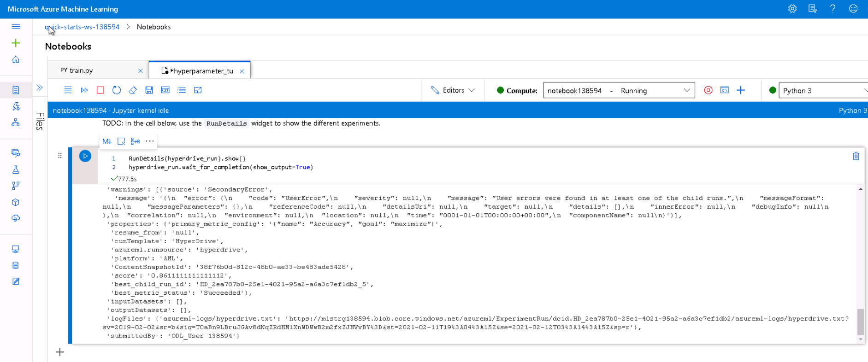Open notebook toolbar menu lines icon
Viewport: 868px width, 362px height.
point(68,90)
